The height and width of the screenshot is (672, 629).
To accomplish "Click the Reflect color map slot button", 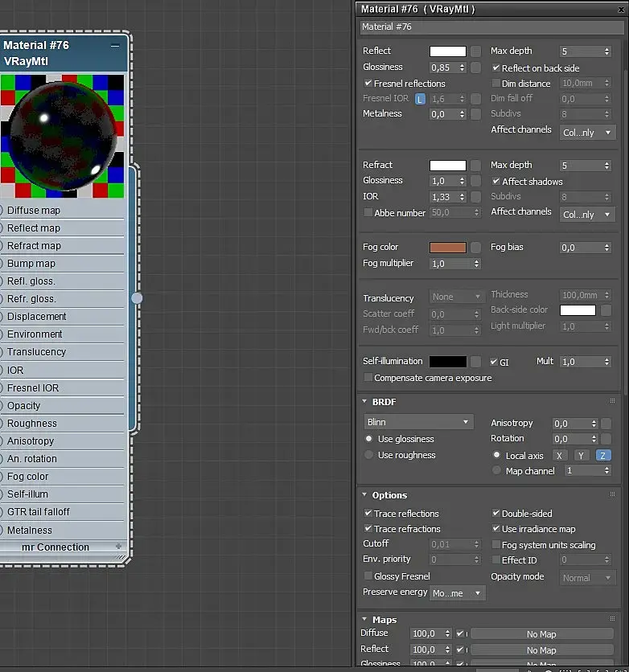I will 475,51.
